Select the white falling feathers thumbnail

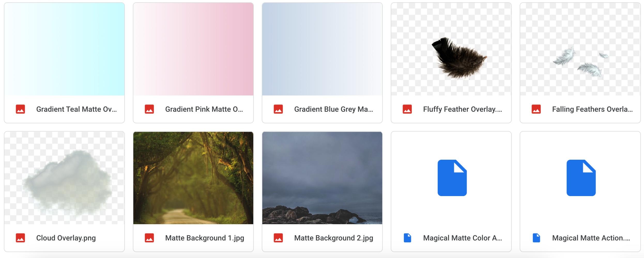point(580,49)
